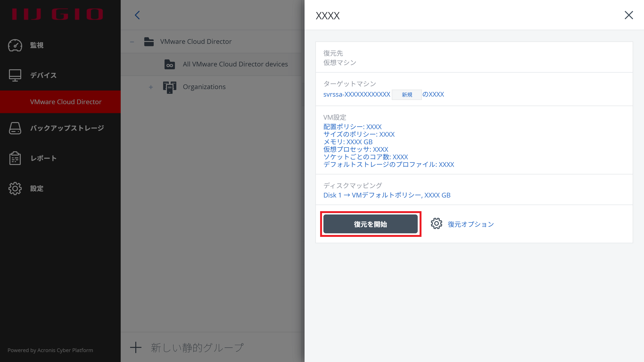Click the メモリ: XXXX GB setting
The width and height of the screenshot is (644, 362).
tap(348, 142)
